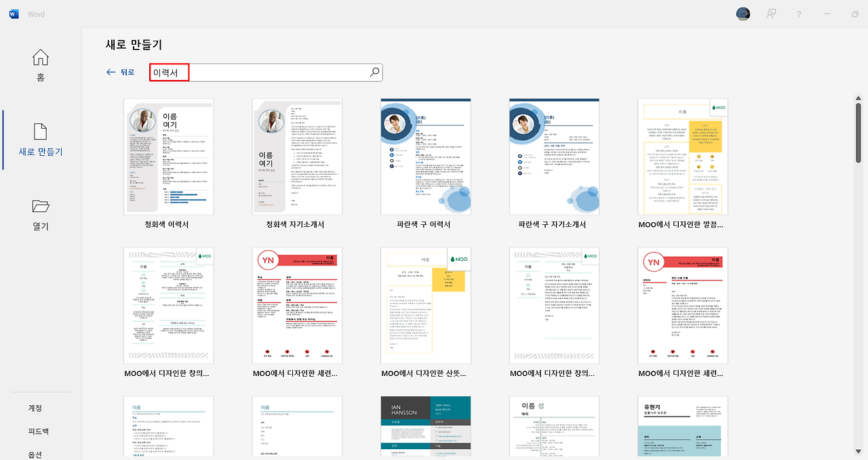Open the user account profile picture

pos(743,14)
